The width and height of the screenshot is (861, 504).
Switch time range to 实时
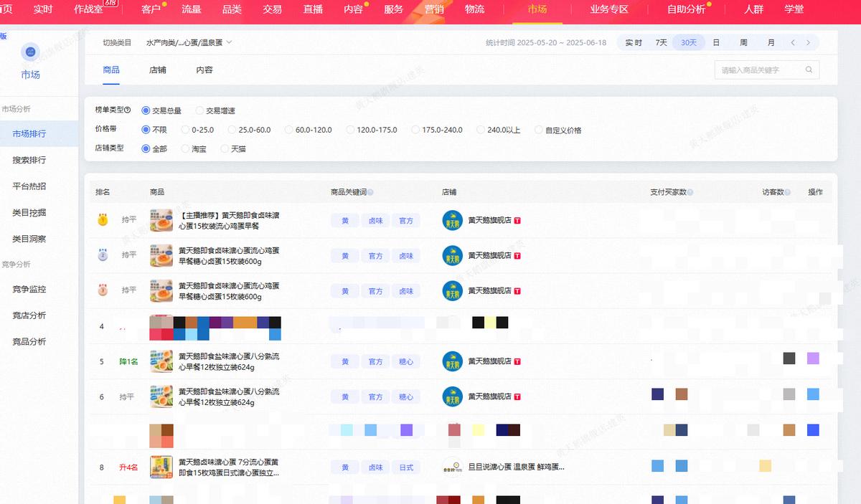click(634, 43)
